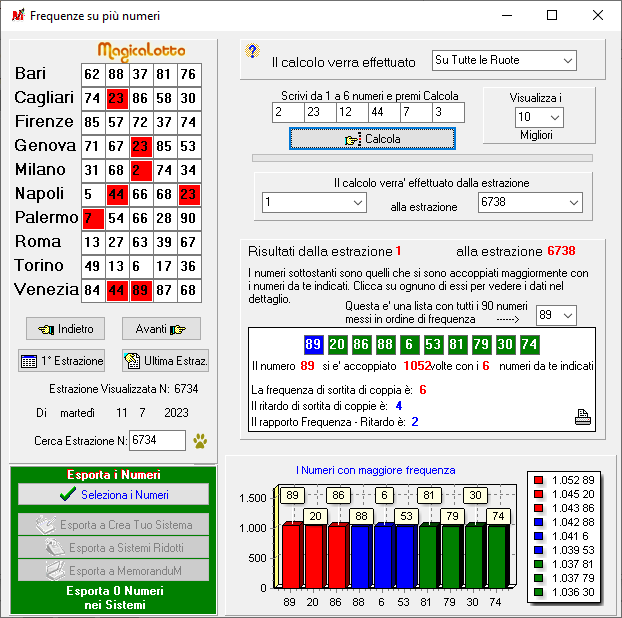Click green legend swatch for 1.037 81

(538, 564)
